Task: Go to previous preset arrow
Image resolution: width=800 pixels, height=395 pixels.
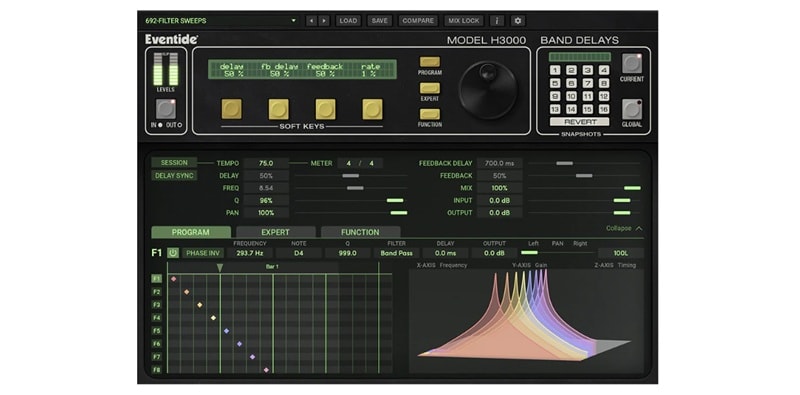Action: 311,21
